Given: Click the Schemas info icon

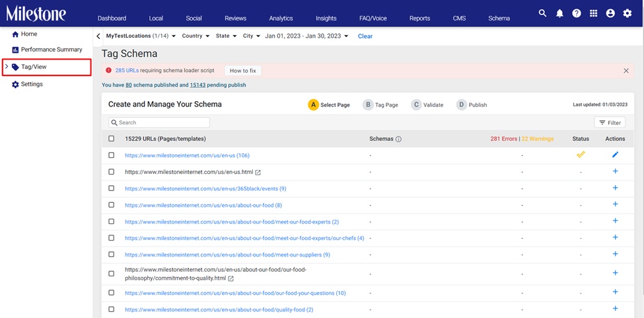Looking at the screenshot, I should click(x=398, y=139).
